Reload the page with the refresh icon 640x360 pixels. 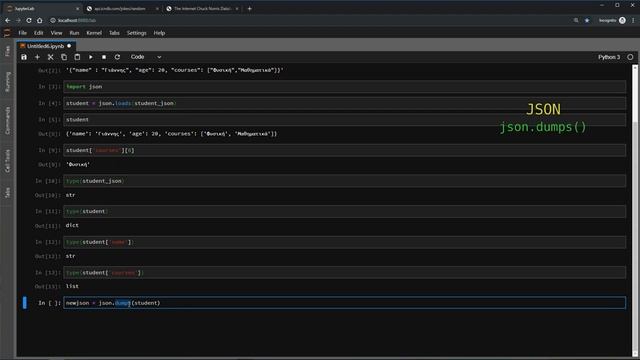coord(29,20)
